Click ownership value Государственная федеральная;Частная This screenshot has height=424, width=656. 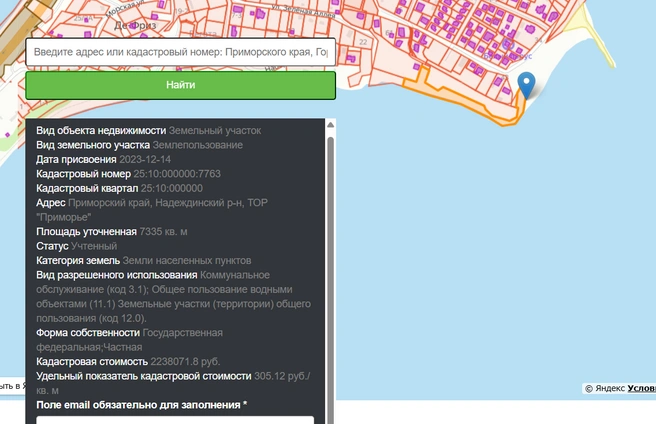pyautogui.click(x=129, y=340)
